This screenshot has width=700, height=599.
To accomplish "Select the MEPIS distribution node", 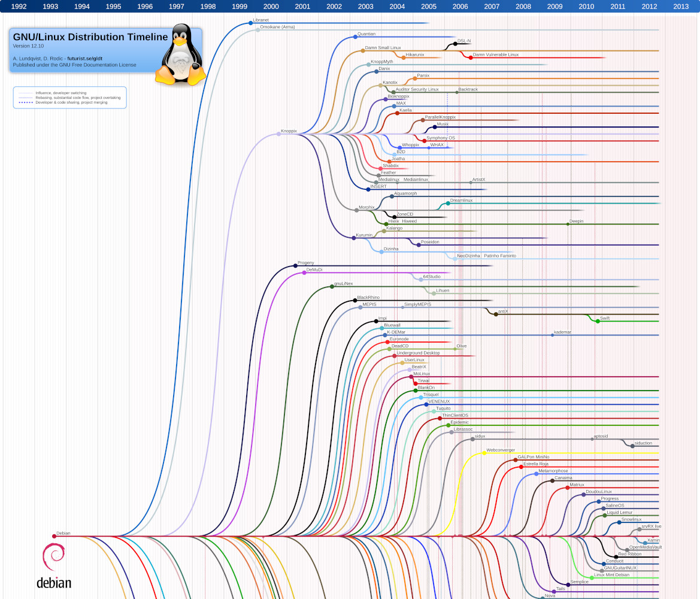I will click(360, 307).
